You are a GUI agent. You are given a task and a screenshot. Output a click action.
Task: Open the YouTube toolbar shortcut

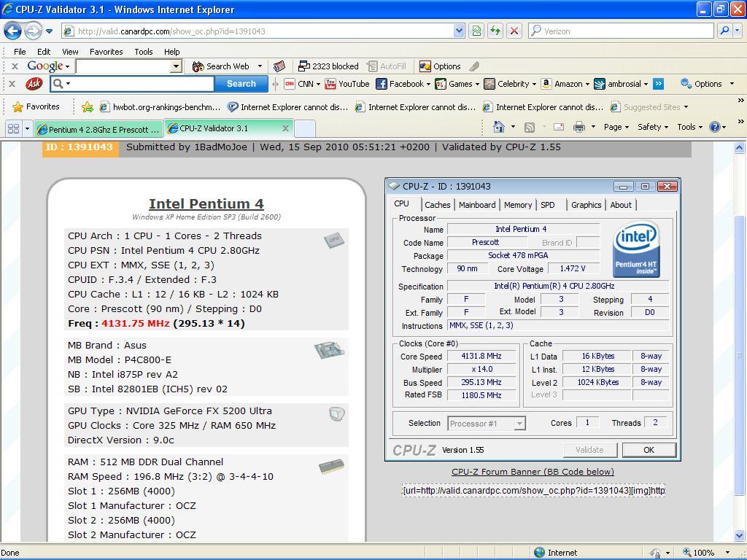[x=347, y=84]
